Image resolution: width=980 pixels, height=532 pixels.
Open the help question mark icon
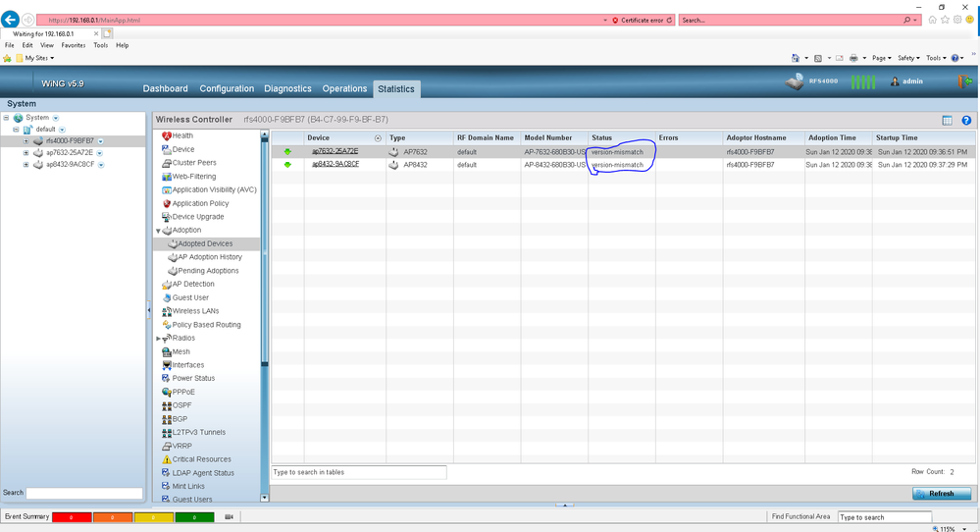[x=966, y=121]
